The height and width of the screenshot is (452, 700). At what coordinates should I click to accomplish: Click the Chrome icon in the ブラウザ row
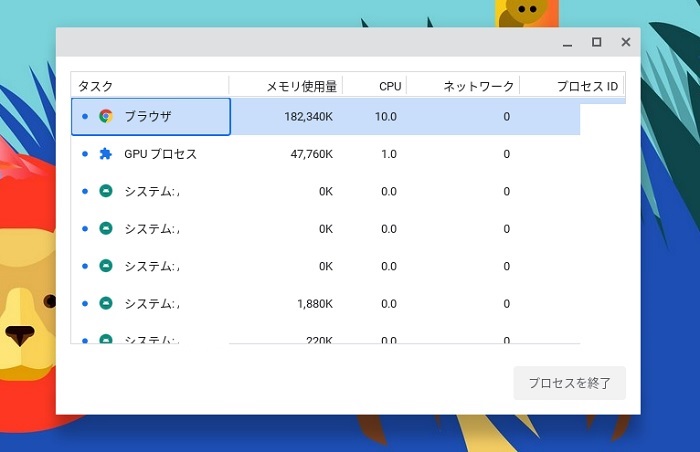pyautogui.click(x=106, y=116)
